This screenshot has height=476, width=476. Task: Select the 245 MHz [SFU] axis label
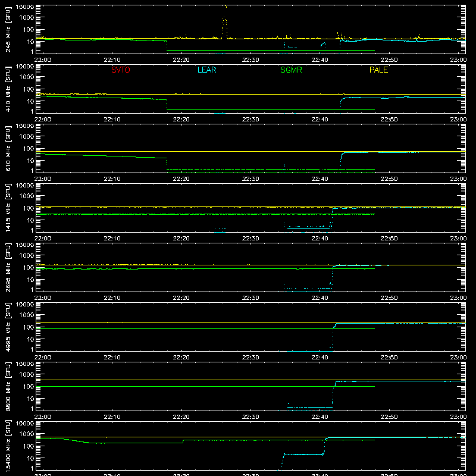(8, 29)
